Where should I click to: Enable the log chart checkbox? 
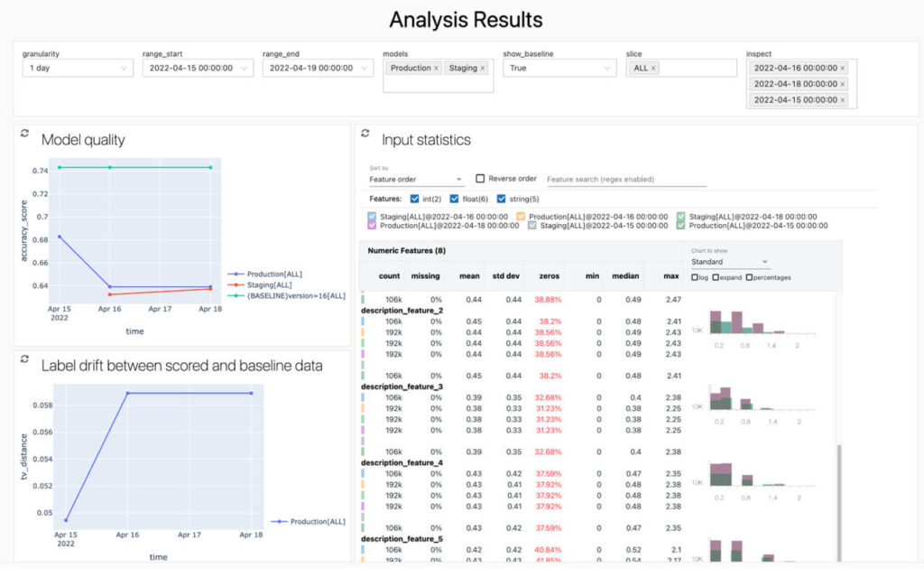point(695,277)
